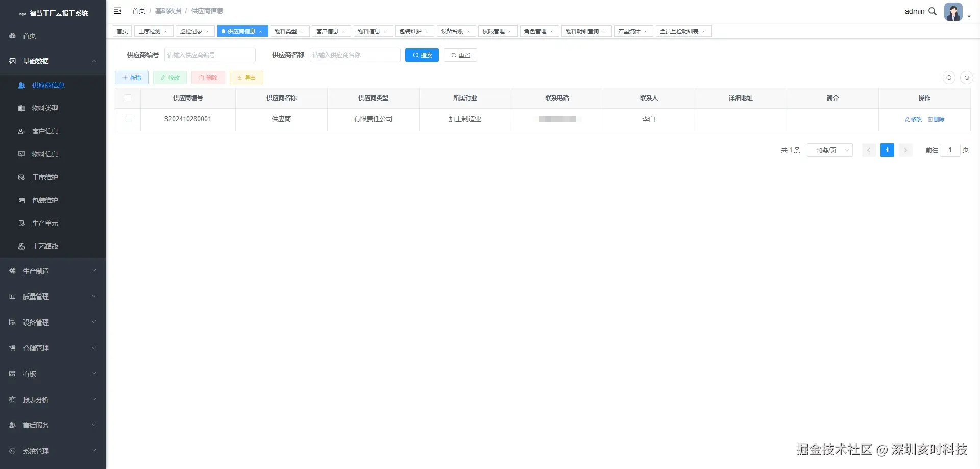Click the red 删除 toolbar button

[x=208, y=78]
